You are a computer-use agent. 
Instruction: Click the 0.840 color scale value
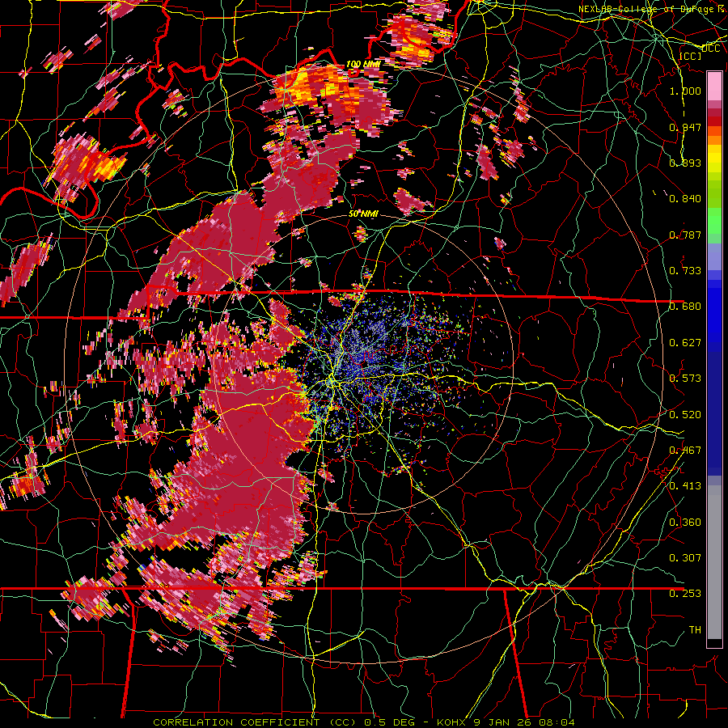pos(685,199)
